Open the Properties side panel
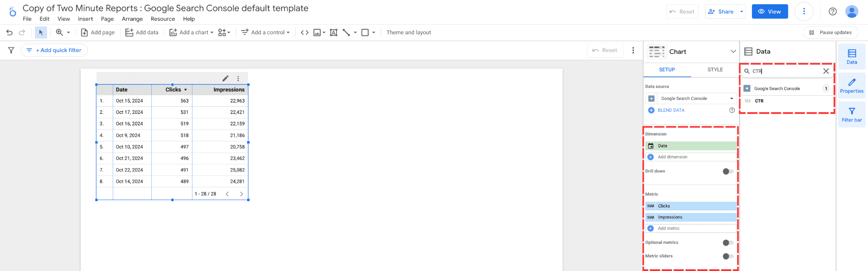Image resolution: width=868 pixels, height=271 pixels. point(851,86)
